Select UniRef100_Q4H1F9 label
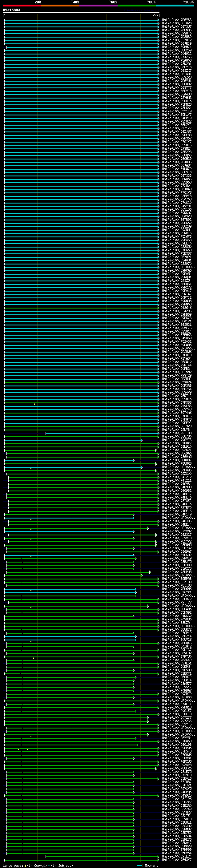The height and width of the screenshot is (868, 197). tap(177, 514)
